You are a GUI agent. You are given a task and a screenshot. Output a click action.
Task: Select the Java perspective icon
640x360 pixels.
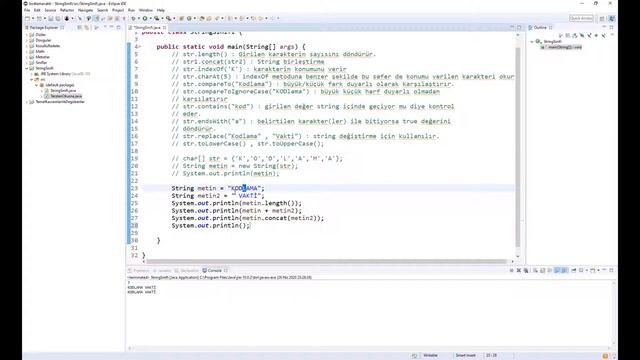(x=611, y=18)
